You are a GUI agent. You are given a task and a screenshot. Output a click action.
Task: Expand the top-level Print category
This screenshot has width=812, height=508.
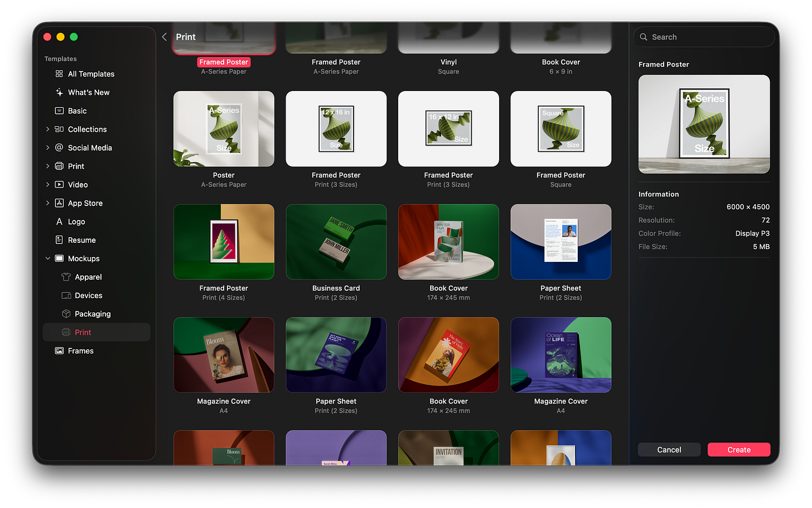[47, 166]
